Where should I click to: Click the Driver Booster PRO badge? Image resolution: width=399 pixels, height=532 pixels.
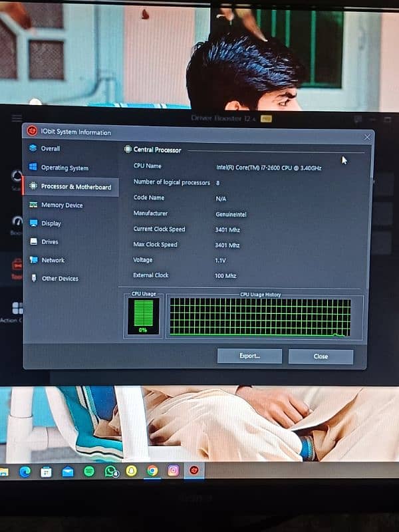(266, 119)
